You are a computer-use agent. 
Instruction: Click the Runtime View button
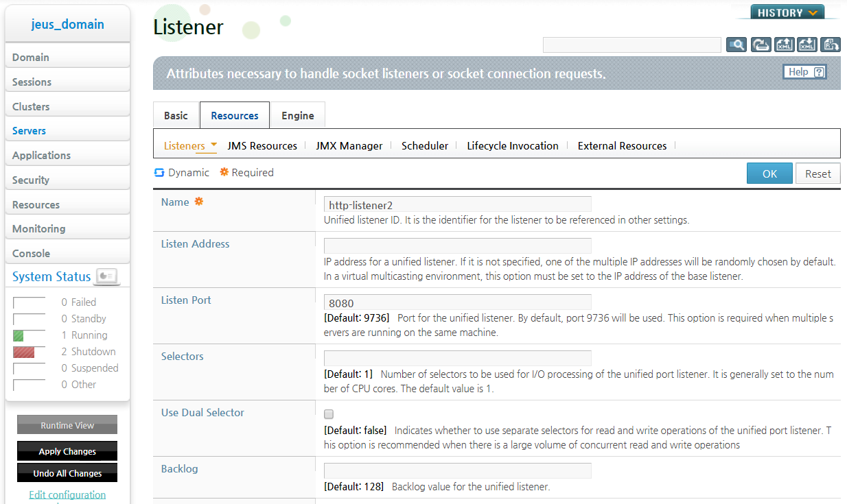[67, 425]
